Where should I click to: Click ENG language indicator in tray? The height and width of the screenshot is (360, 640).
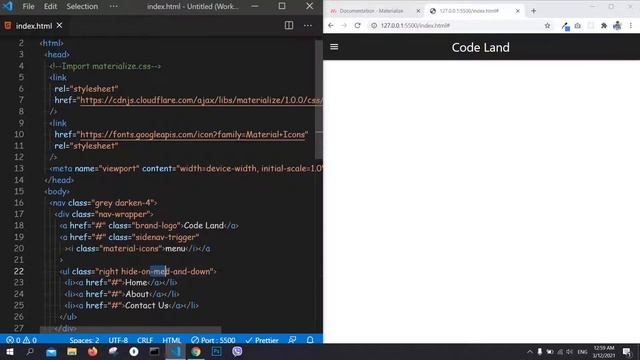tap(582, 352)
